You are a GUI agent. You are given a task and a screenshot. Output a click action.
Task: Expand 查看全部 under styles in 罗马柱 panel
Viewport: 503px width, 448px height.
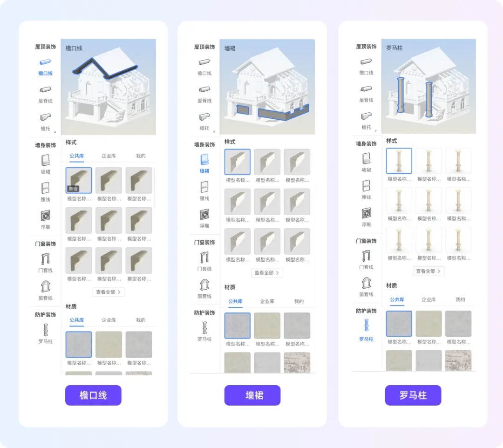click(428, 271)
